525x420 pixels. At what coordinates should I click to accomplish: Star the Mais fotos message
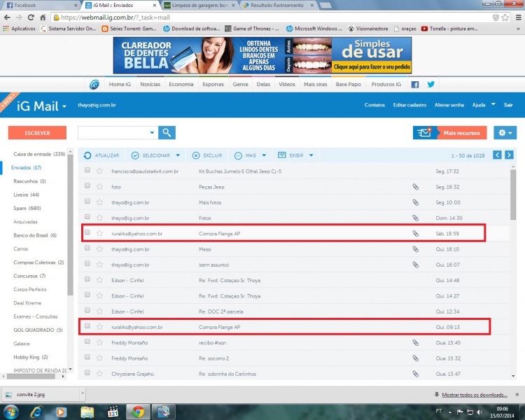pos(99,202)
